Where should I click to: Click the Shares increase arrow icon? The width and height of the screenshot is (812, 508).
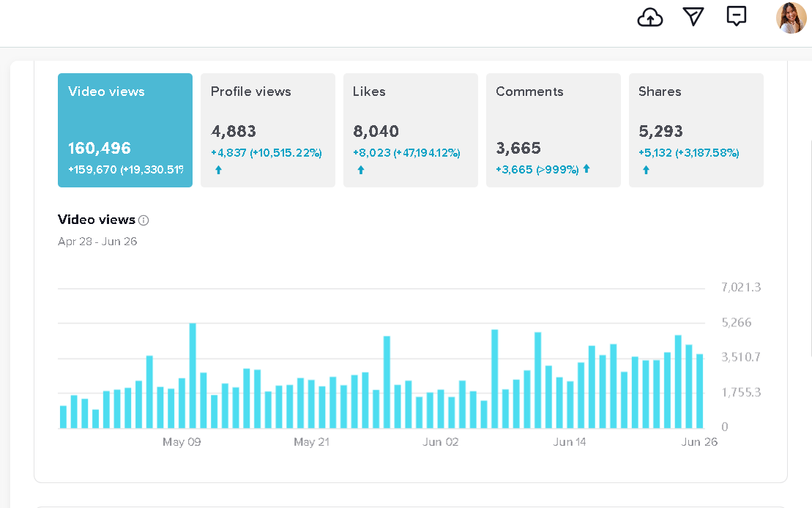click(646, 170)
